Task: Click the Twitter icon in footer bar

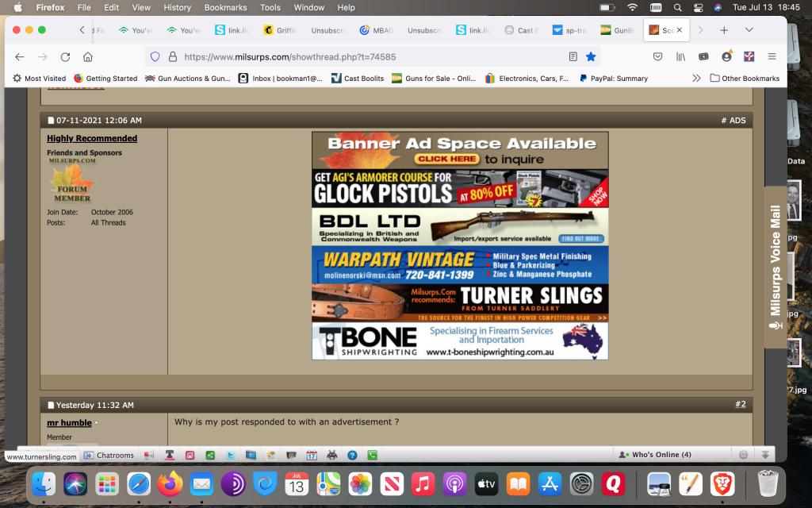Action: (x=231, y=455)
